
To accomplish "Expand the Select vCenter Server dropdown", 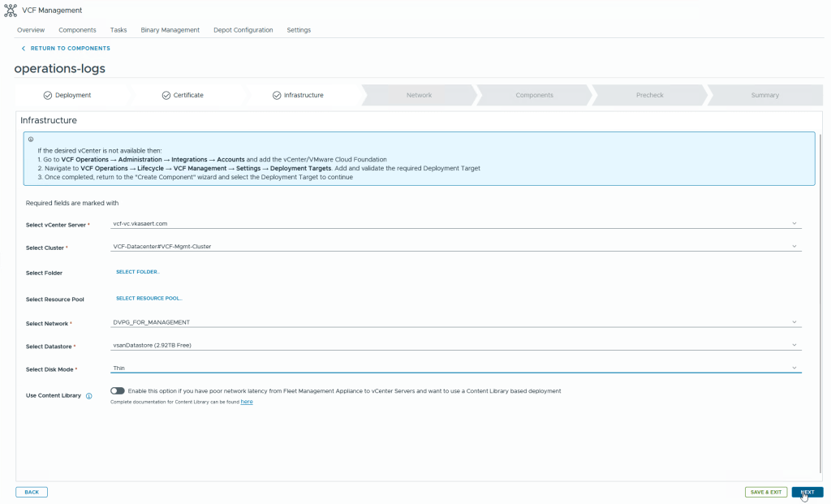I will 455,223.
